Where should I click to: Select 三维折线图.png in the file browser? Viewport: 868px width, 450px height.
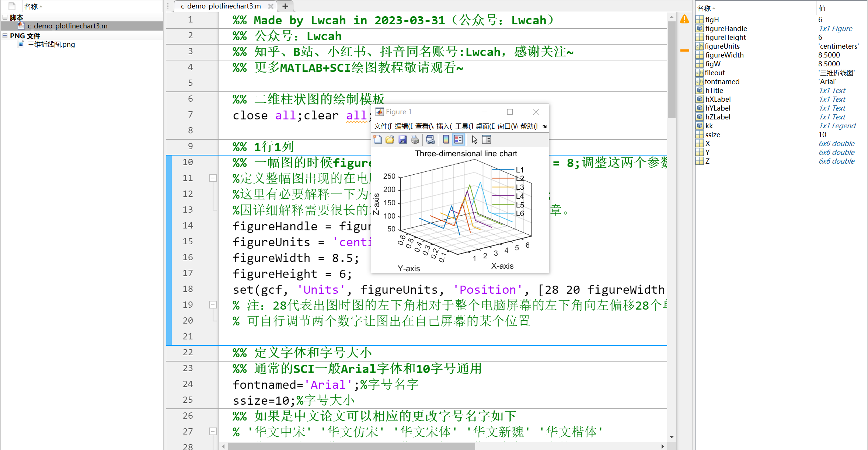pos(51,44)
